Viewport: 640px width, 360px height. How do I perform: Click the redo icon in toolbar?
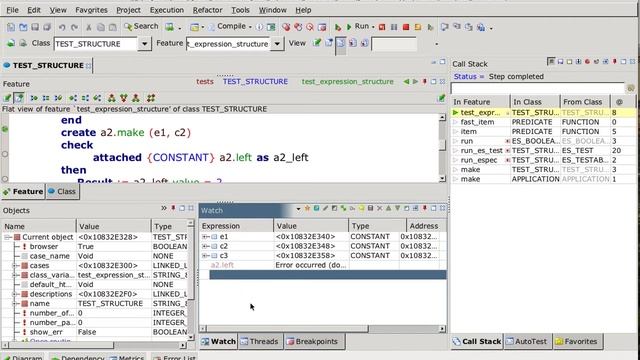(74, 27)
